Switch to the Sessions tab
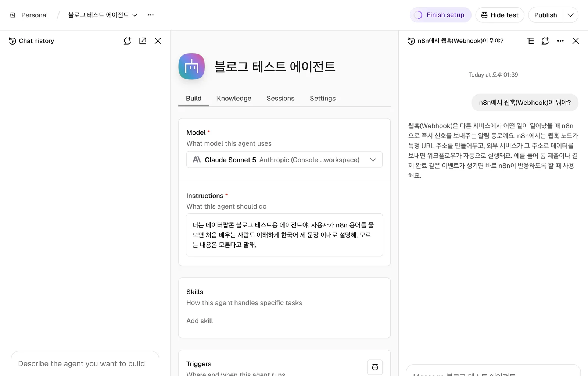588x376 pixels. point(280,99)
